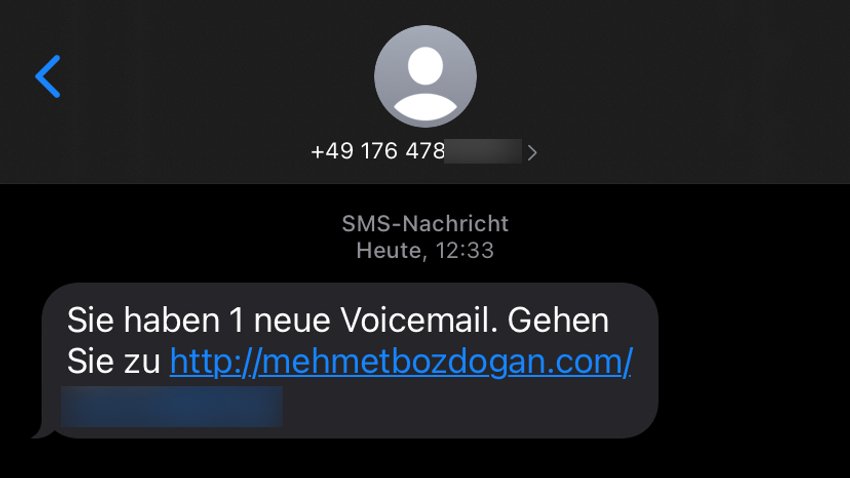
Task: Open the gray contact avatar icon
Action: (425, 76)
